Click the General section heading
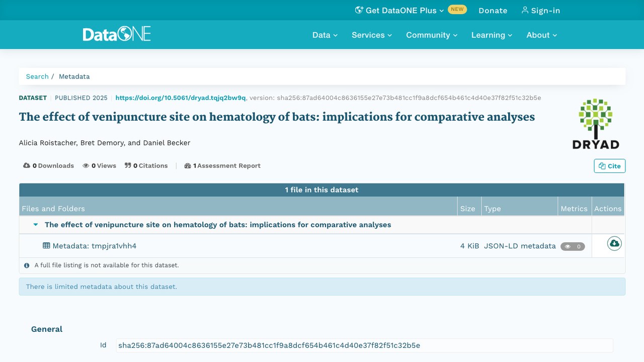The height and width of the screenshot is (362, 644). 47,329
